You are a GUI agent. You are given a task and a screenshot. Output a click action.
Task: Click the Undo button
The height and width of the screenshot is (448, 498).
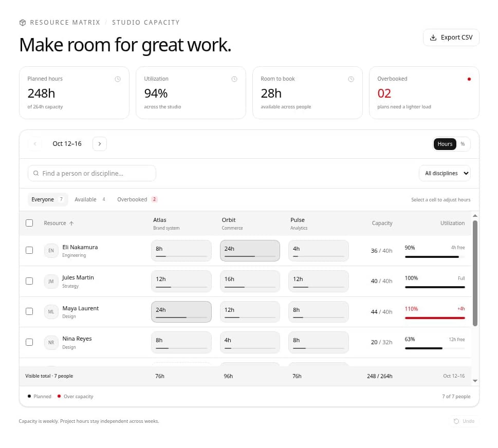click(464, 421)
